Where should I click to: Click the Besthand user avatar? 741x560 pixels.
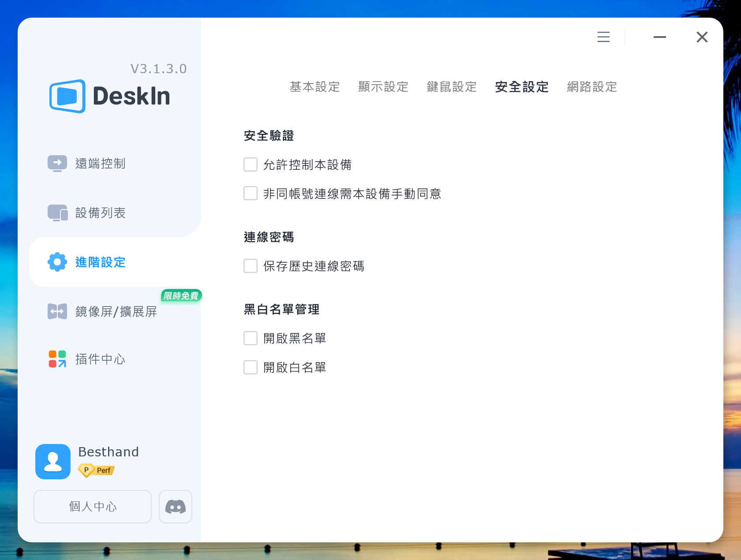point(52,461)
